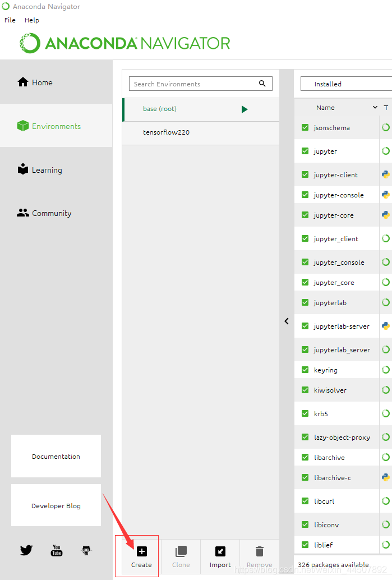
Task: Collapse the environments panel with the left chevron
Action: [287, 321]
